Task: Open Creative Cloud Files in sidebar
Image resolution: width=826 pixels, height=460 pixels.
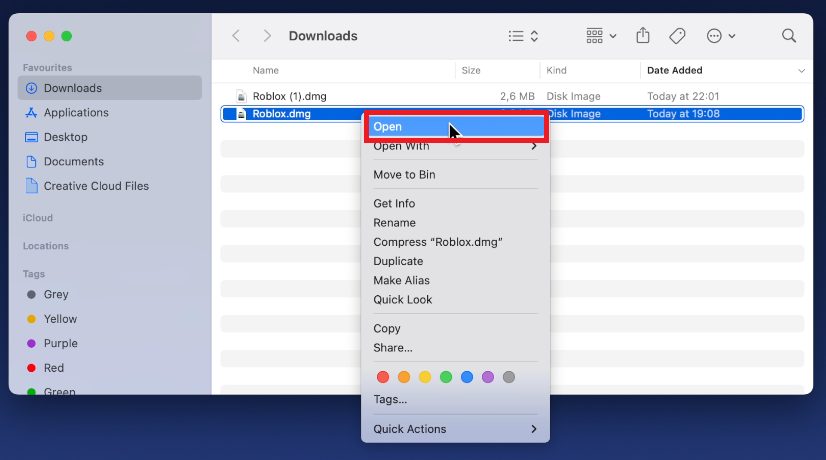Action: click(x=87, y=186)
